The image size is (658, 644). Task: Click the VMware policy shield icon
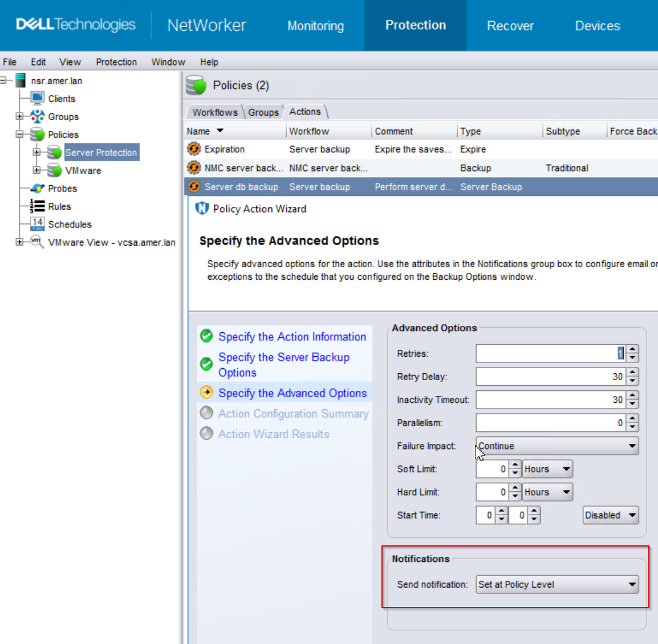point(55,170)
